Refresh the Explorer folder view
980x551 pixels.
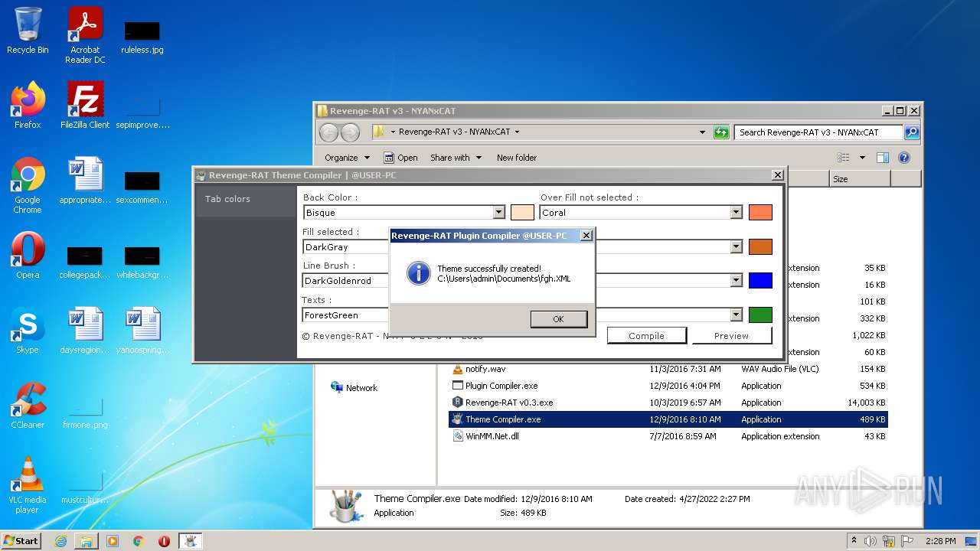(721, 132)
